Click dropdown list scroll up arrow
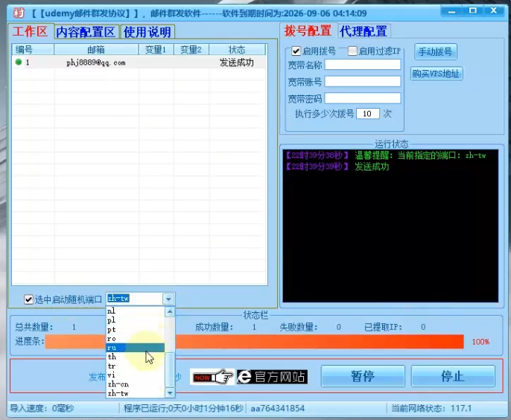This screenshot has width=511, height=420. click(170, 311)
